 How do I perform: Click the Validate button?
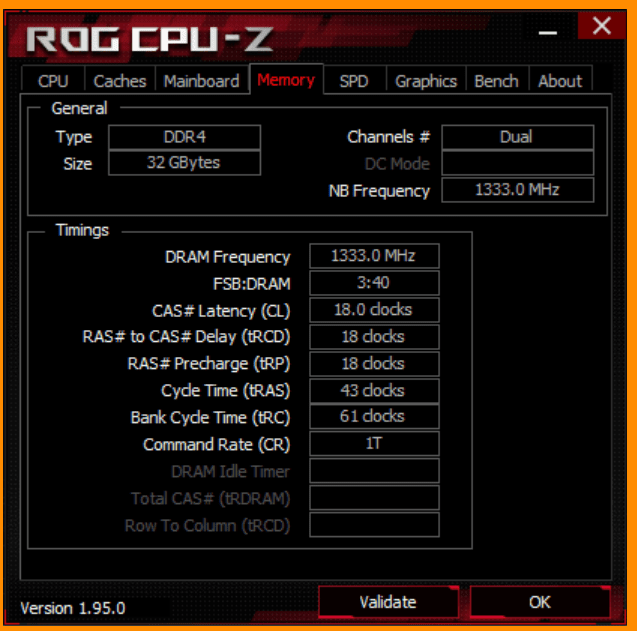click(x=388, y=602)
